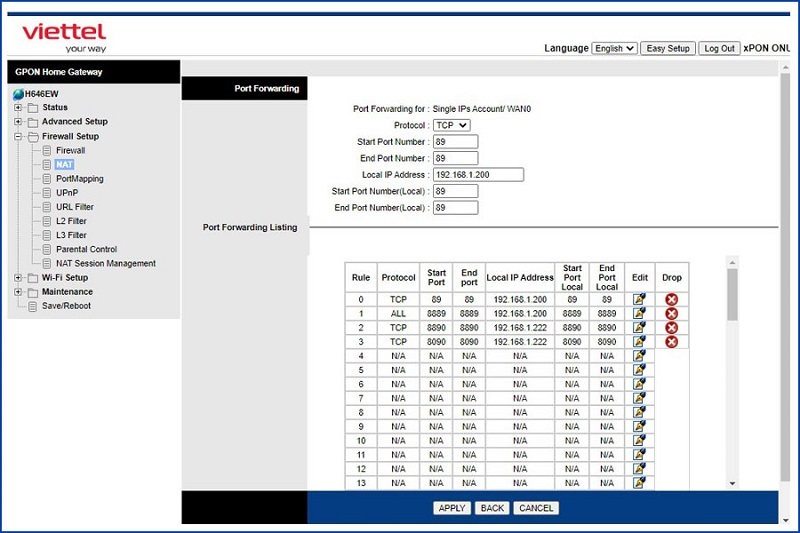The height and width of the screenshot is (533, 800).
Task: Collapse the Firewall Setup tree node
Action: click(x=18, y=136)
